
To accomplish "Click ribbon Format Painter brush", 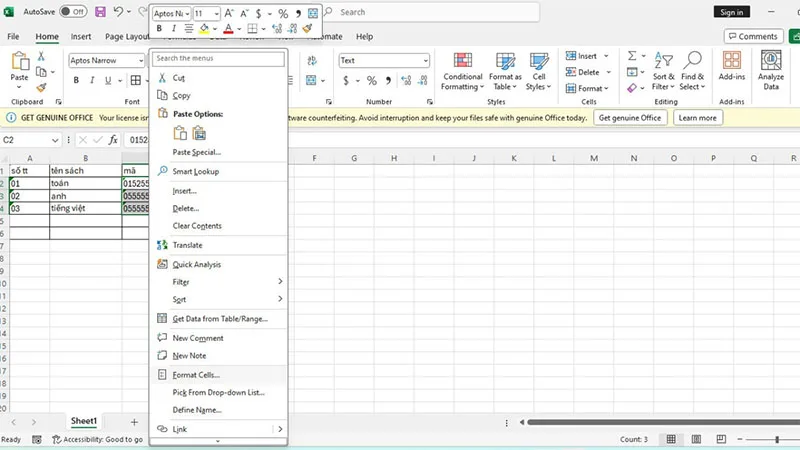I will (x=41, y=88).
